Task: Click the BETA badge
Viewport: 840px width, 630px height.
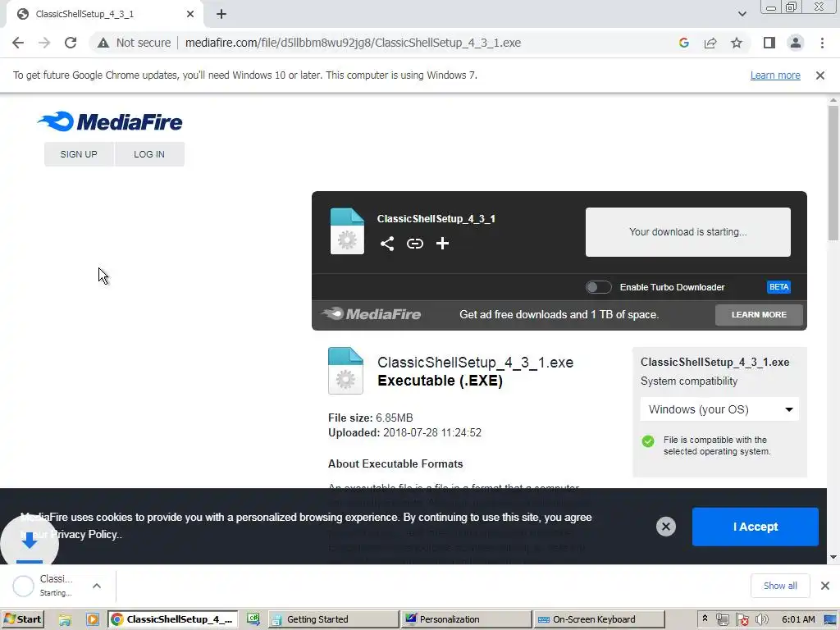Action: pos(778,287)
